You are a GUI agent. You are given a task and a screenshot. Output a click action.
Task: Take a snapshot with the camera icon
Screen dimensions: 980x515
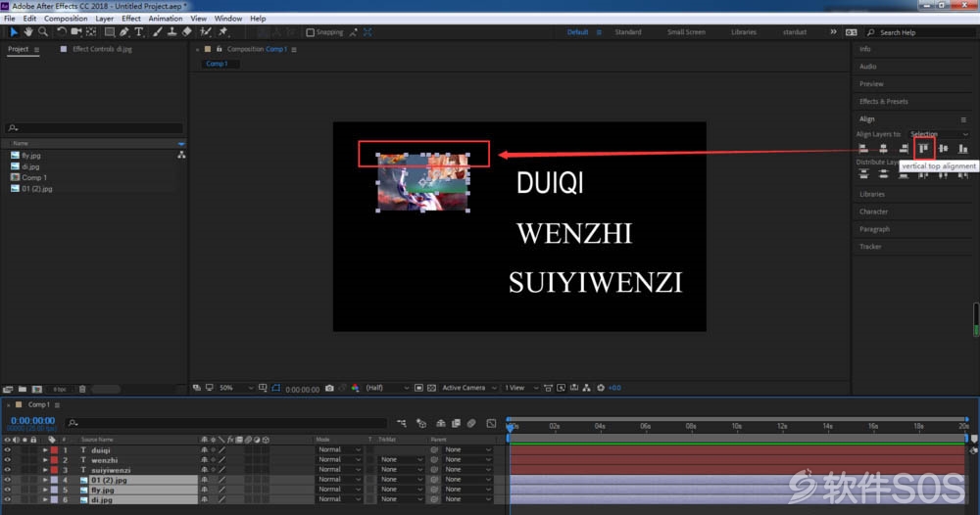click(x=329, y=389)
